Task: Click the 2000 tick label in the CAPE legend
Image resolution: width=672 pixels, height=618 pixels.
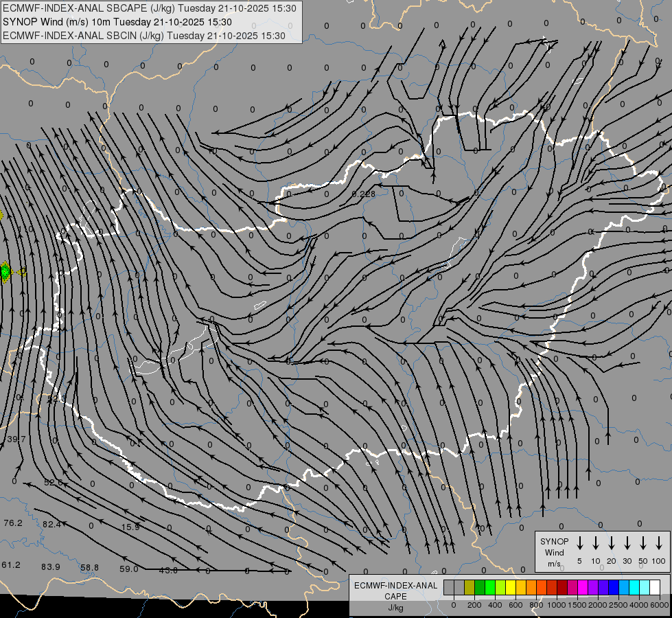Action: (598, 605)
